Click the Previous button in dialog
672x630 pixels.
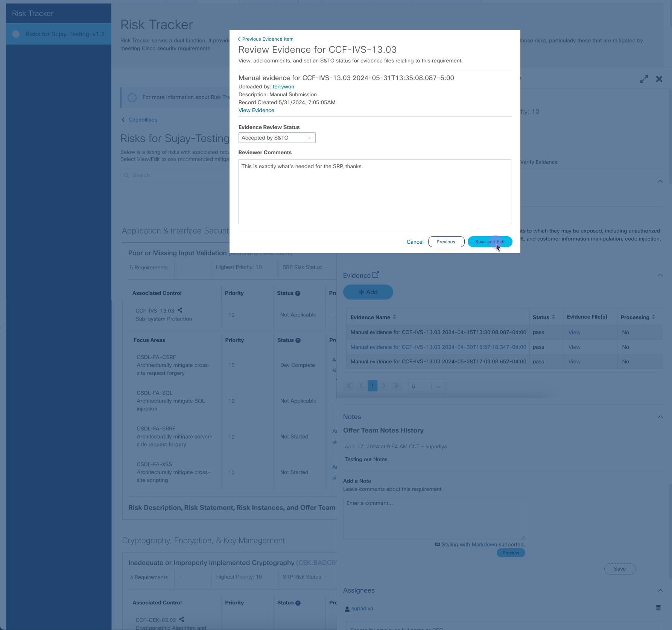click(446, 242)
